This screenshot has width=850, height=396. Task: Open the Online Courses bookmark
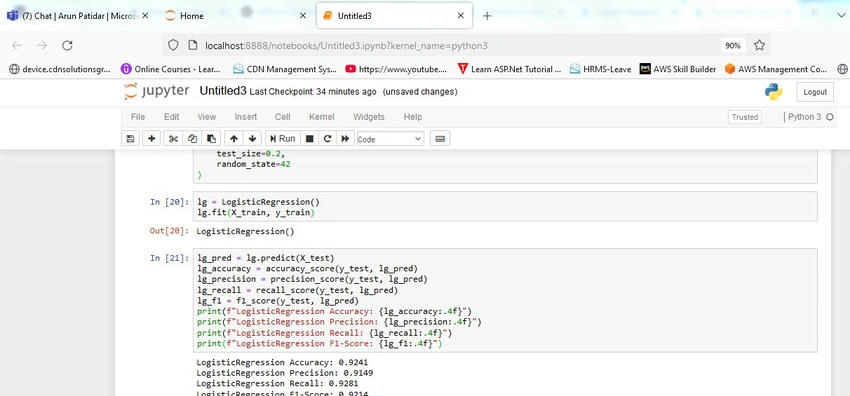pyautogui.click(x=171, y=69)
